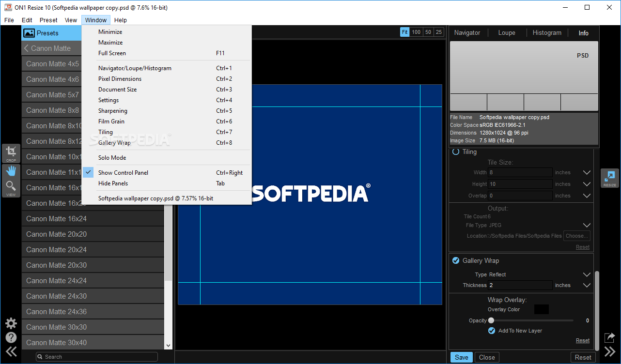
Task: Click the presets list scrollbar
Action: [x=168, y=242]
